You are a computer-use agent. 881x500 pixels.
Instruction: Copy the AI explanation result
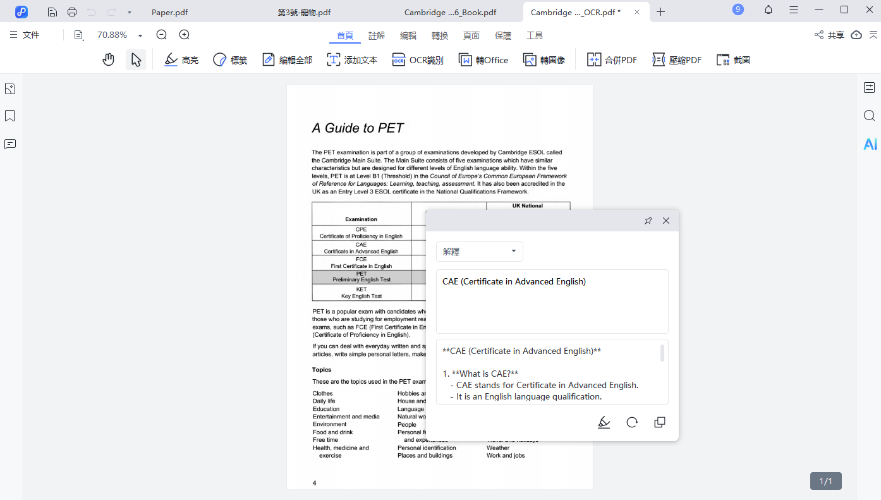click(659, 422)
